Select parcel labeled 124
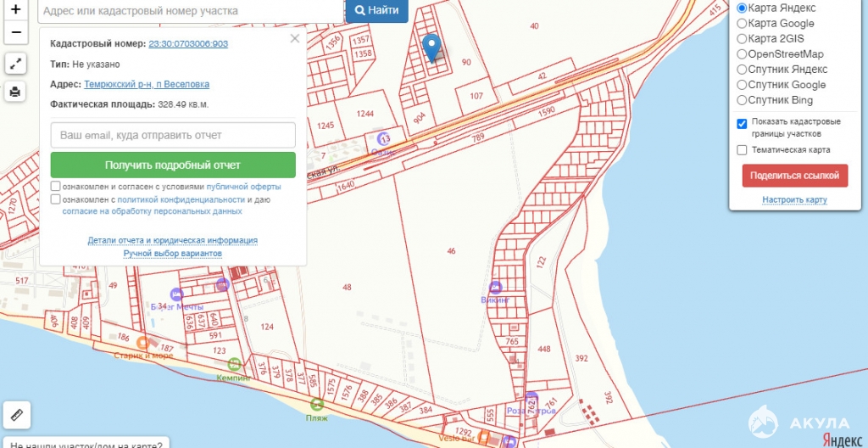Image resolution: width=868 pixels, height=448 pixels. click(267, 328)
